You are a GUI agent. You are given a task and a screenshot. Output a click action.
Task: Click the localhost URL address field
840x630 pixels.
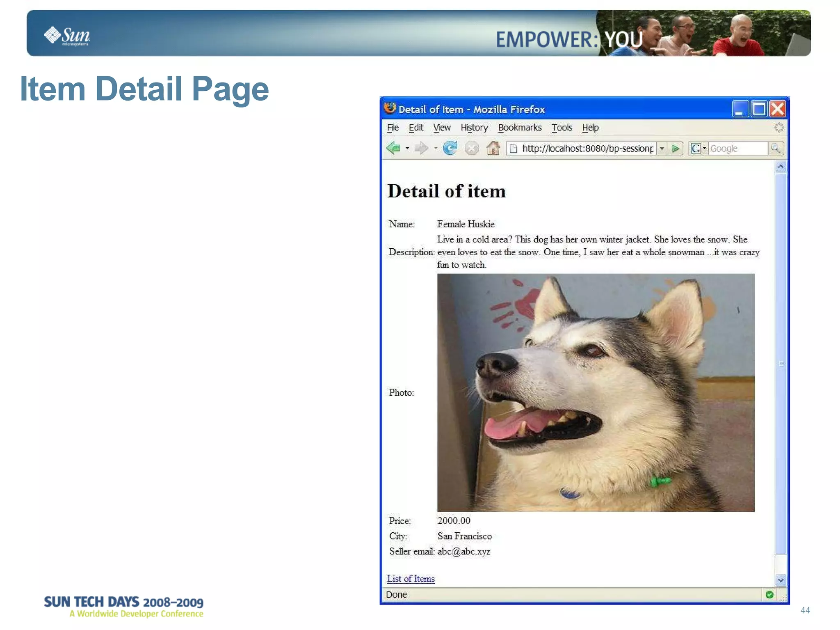pos(587,148)
